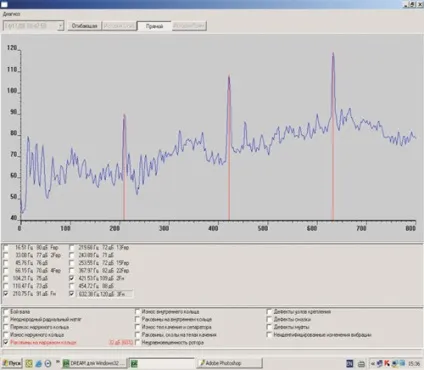Check the 104.21 Гц 75 дБ line
This screenshot has width=424, height=370.
pyautogui.click(x=6, y=278)
